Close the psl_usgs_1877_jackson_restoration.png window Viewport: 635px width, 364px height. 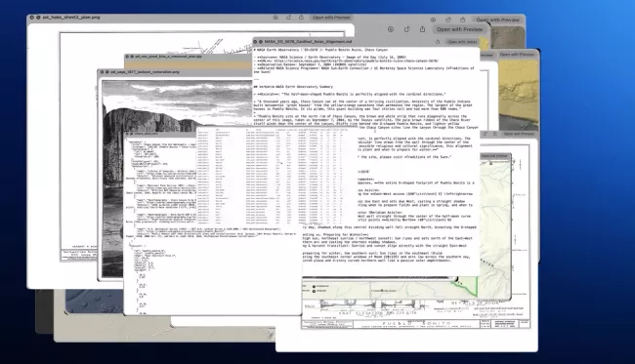click(102, 72)
